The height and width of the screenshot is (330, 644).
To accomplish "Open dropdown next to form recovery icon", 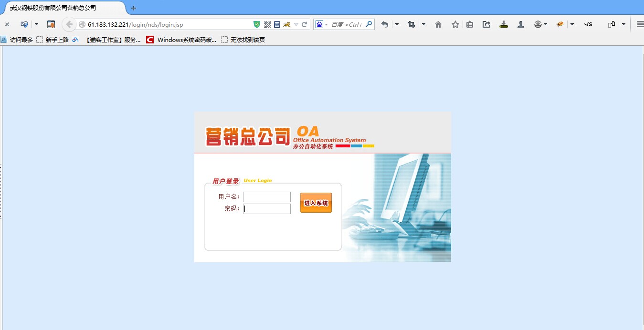I will coord(36,24).
